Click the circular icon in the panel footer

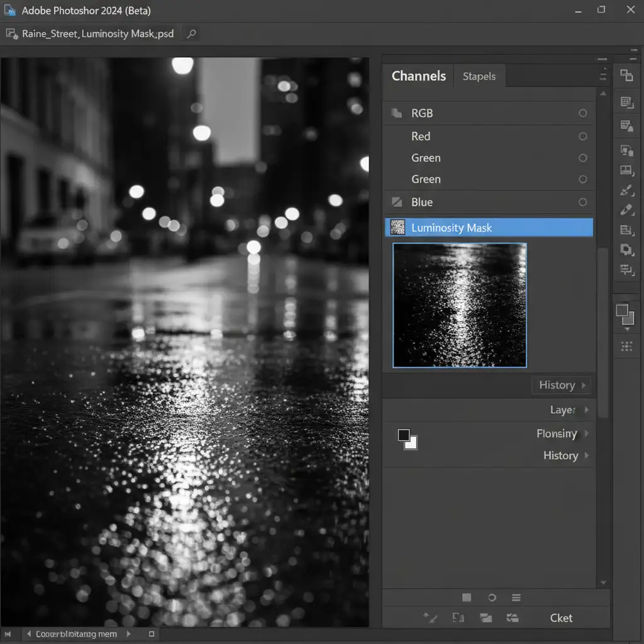point(492,597)
